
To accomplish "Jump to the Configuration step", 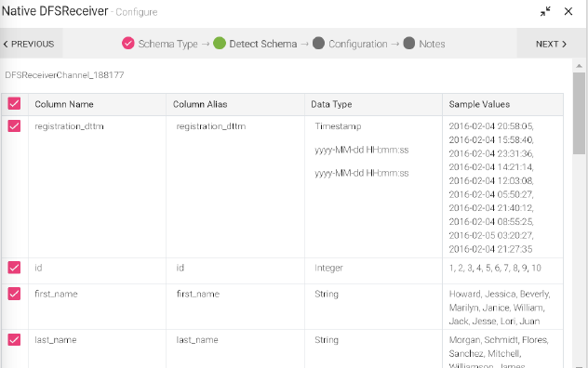I will point(358,44).
